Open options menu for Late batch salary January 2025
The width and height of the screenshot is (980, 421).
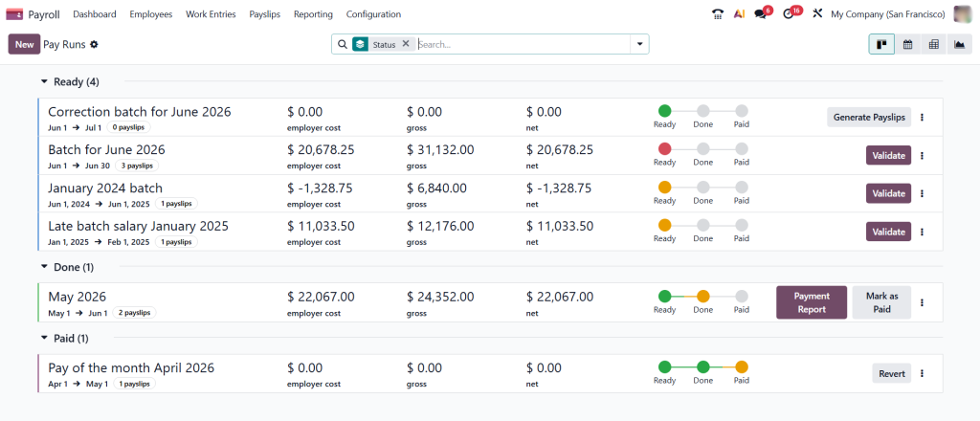tap(922, 232)
